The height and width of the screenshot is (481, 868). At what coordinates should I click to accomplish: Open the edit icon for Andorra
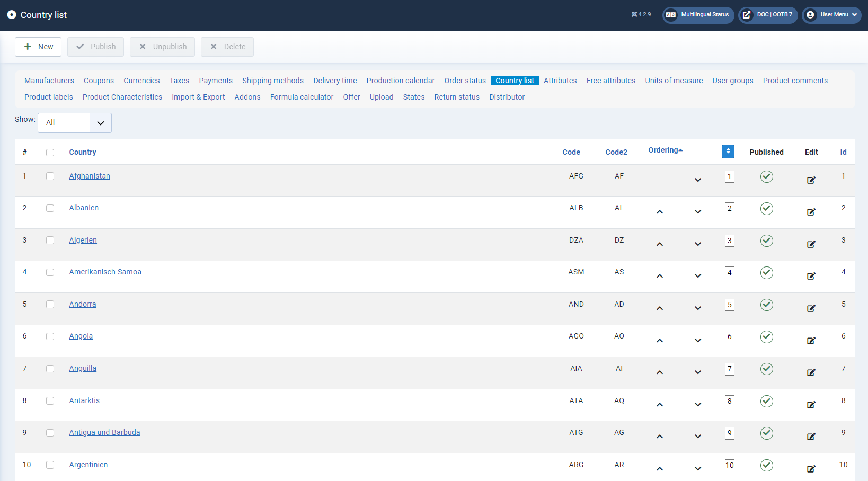[x=811, y=308]
